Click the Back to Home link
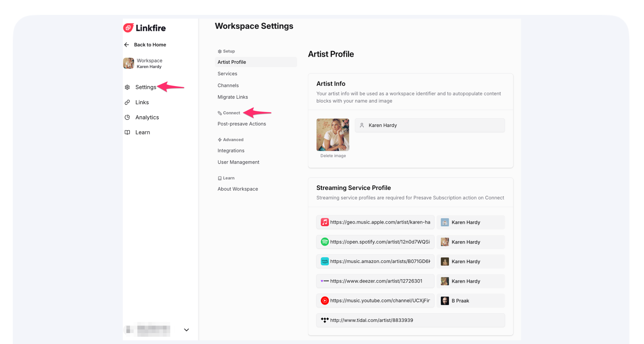This screenshot has height=344, width=644. (150, 45)
